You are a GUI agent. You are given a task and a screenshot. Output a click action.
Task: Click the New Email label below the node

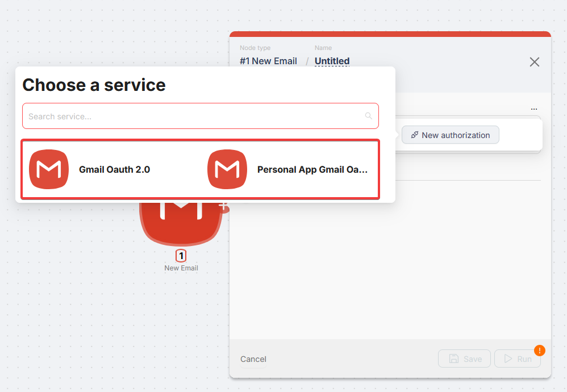click(181, 268)
